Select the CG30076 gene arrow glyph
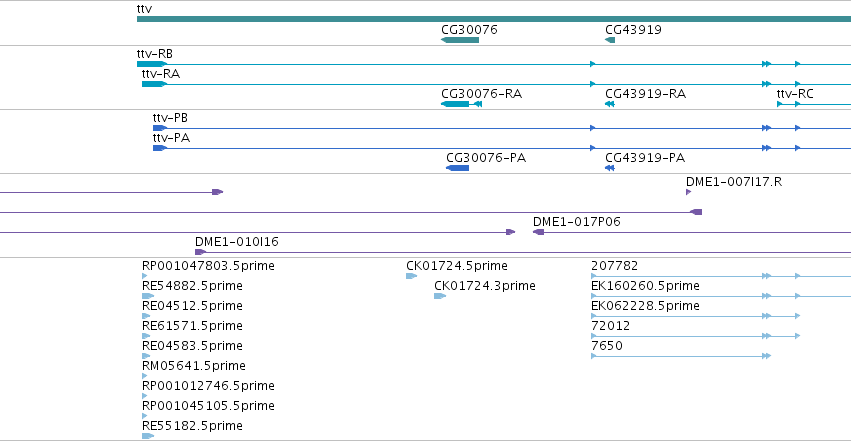 pos(460,40)
